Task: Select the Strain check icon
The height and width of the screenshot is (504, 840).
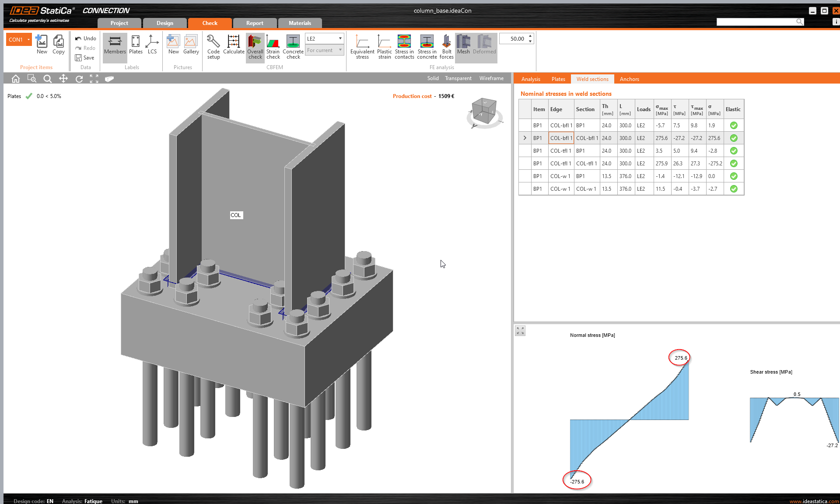Action: [x=273, y=42]
